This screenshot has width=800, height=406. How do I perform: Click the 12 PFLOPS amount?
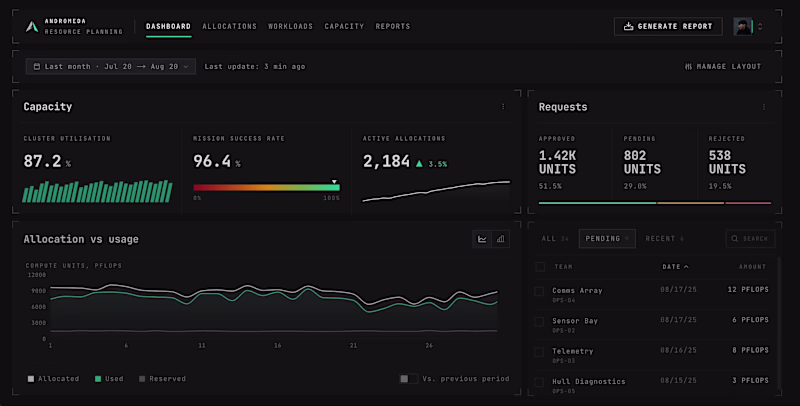click(748, 289)
